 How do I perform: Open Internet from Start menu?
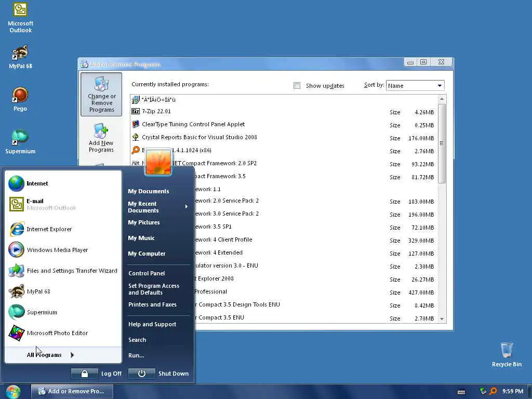63,183
